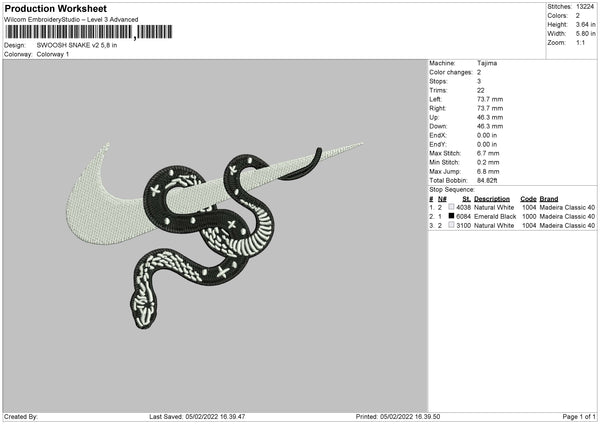Viewport: 600px width, 424px height.
Task: Click the Left value 73.7 mm
Action: click(x=490, y=99)
